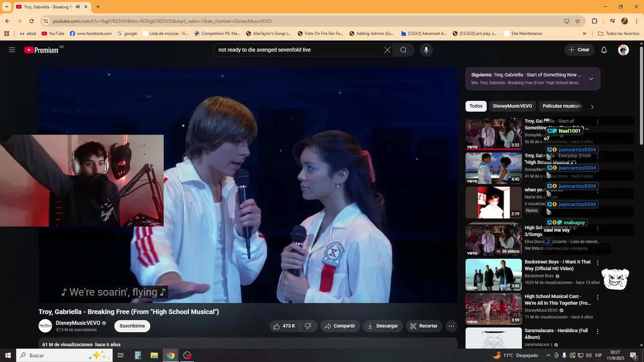Image resolution: width=644 pixels, height=362 pixels.
Task: Open Chrome three-dot menu
Action: tap(636, 21)
